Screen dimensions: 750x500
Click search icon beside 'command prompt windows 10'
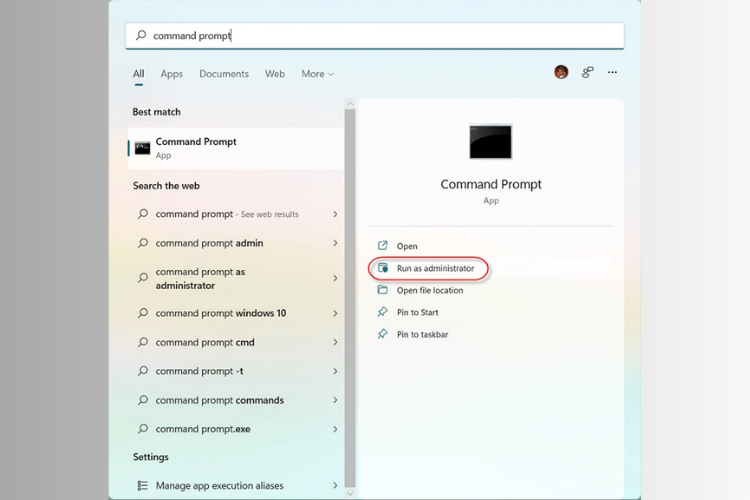coord(143,313)
